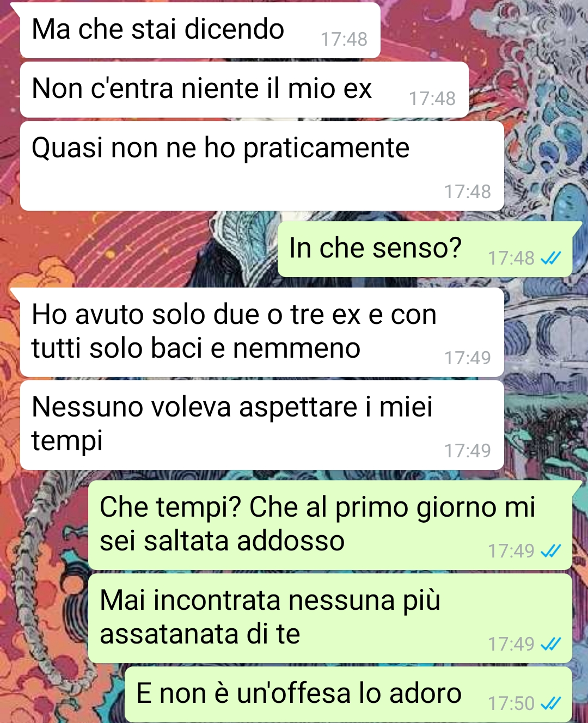The image size is (588, 723).
Task: Tap 17:48 timestamp beside 'Non c'entra niente'
Action: (432, 99)
